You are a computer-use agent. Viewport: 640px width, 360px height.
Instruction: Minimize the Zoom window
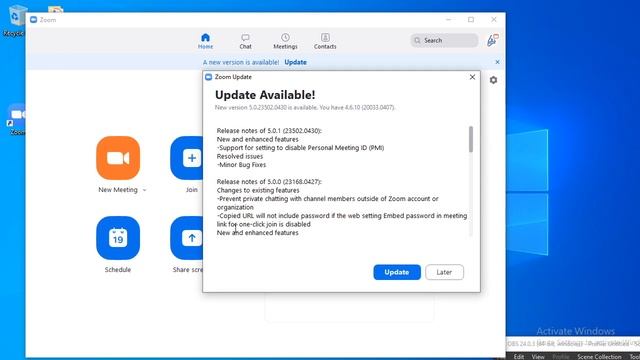[x=449, y=20]
